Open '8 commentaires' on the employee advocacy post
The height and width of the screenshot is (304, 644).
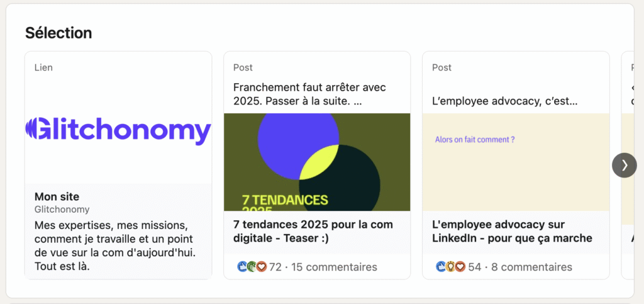531,267
